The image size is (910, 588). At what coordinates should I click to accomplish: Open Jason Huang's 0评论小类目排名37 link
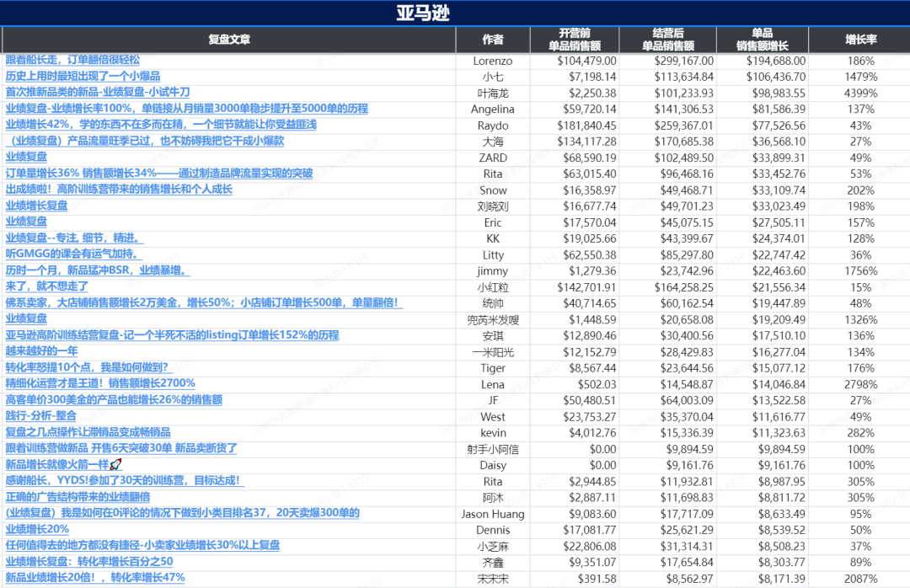[182, 513]
